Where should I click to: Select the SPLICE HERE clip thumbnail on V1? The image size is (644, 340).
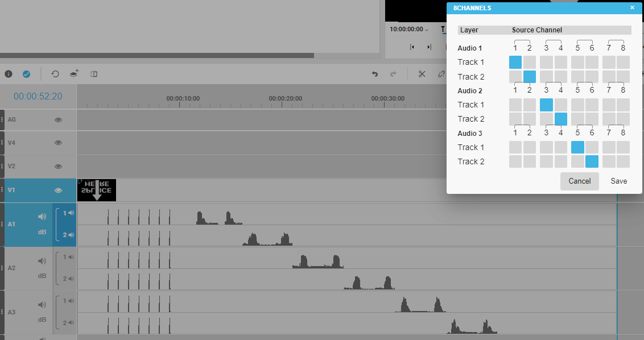click(x=97, y=190)
